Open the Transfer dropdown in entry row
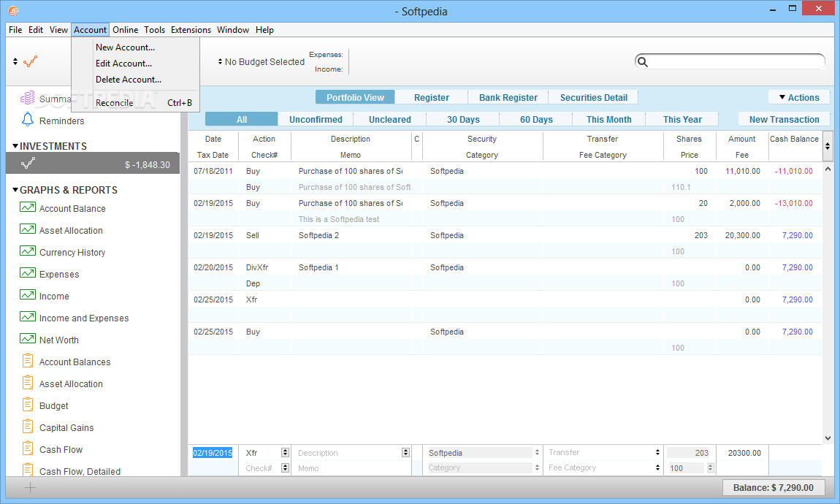The width and height of the screenshot is (840, 504). coord(657,453)
